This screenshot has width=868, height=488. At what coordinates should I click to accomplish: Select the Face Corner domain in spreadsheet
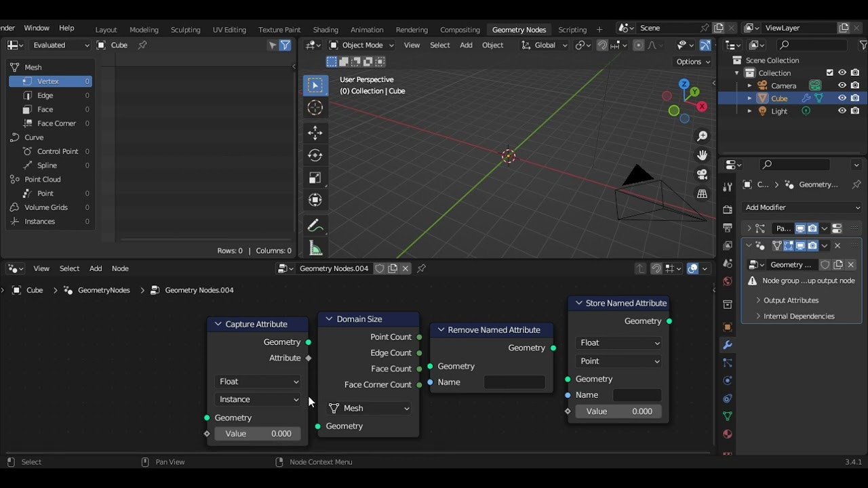pos(51,123)
